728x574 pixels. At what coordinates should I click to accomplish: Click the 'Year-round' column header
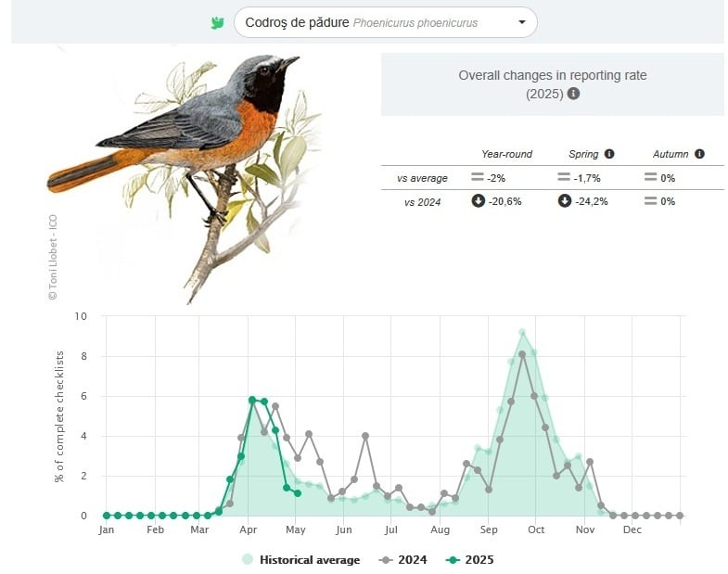point(506,154)
